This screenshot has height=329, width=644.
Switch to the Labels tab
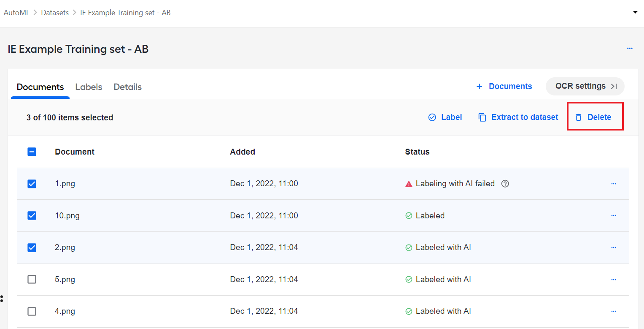[x=89, y=87]
